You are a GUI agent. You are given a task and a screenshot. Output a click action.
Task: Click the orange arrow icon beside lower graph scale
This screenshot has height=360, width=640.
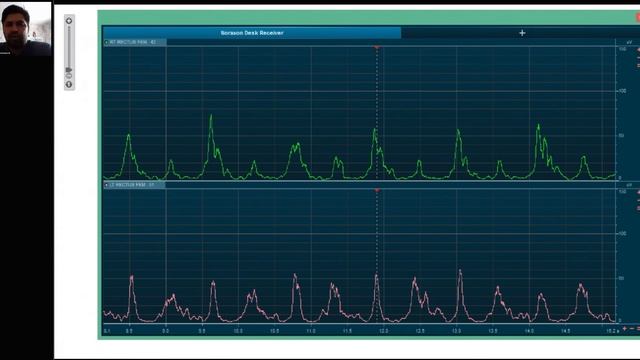coord(638,192)
